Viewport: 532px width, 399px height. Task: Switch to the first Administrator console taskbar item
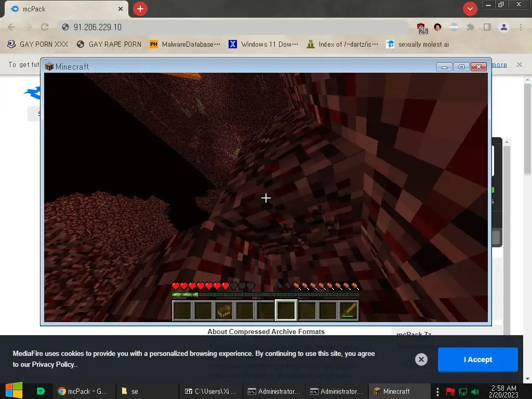coord(274,391)
